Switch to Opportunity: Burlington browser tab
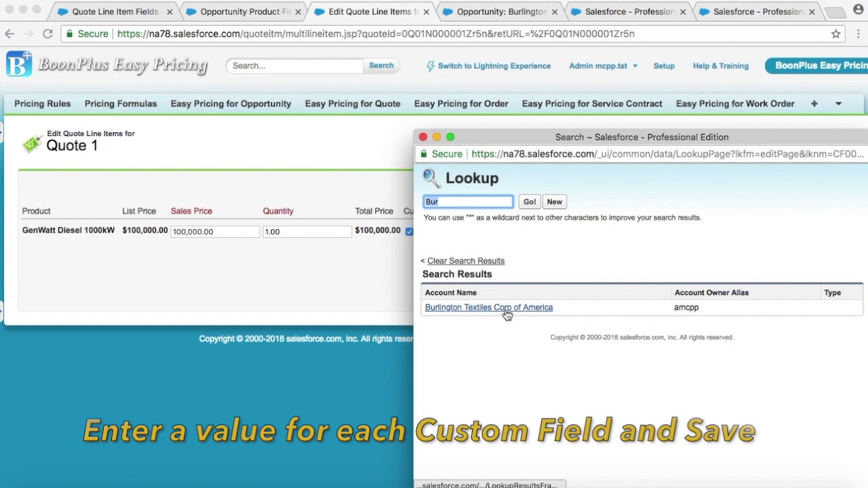This screenshot has height=488, width=868. point(501,12)
